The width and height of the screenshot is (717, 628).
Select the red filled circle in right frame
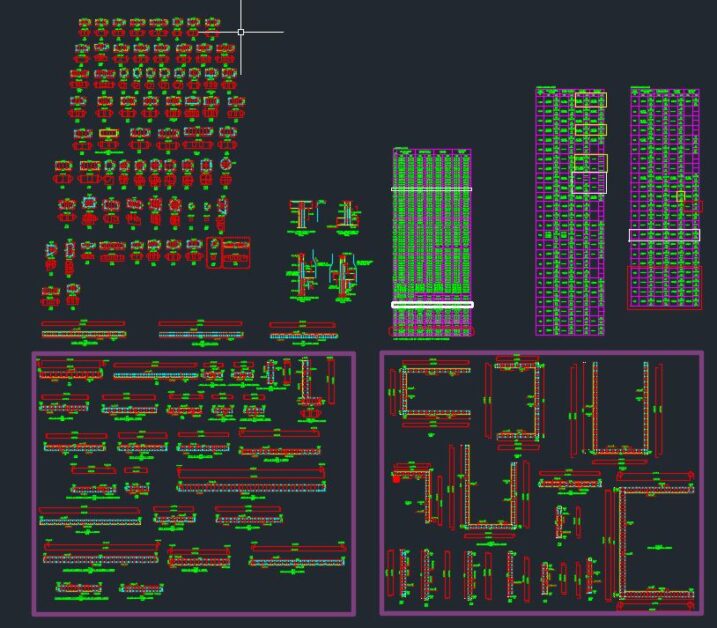click(x=396, y=479)
